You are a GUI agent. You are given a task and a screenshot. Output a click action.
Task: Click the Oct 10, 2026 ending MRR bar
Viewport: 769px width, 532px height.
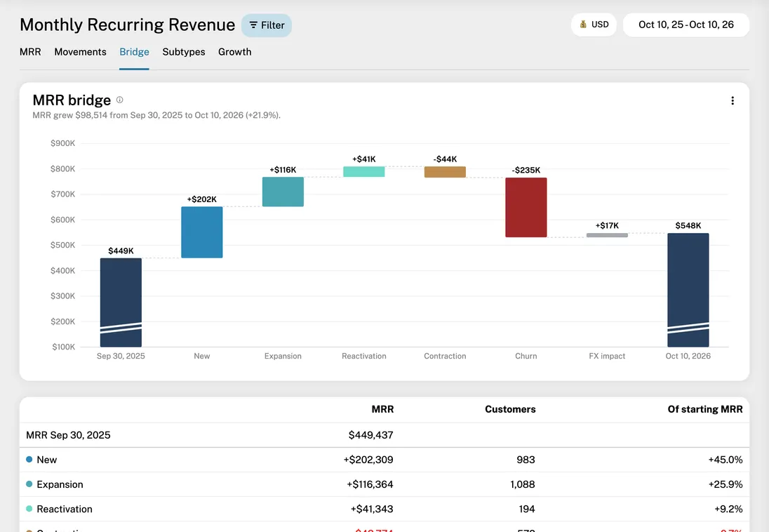pos(688,290)
